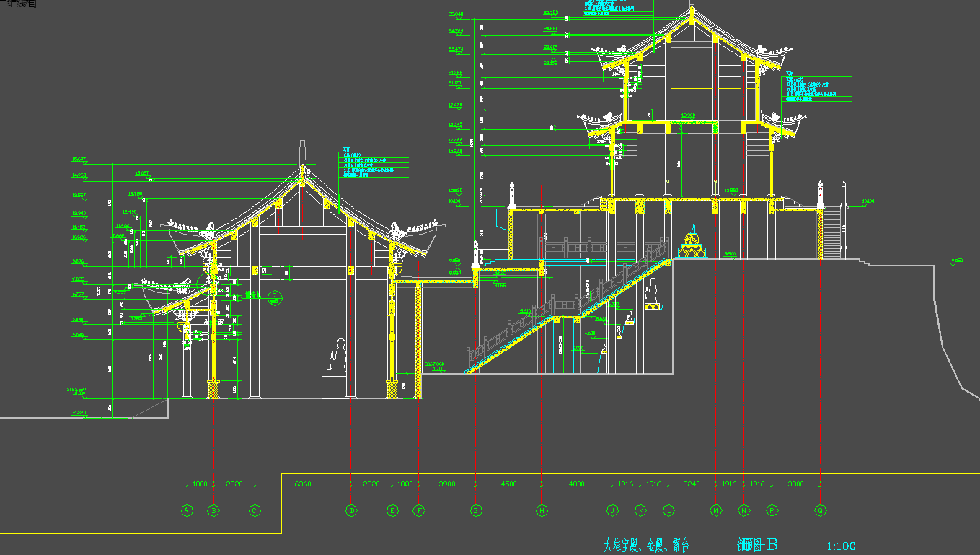Click the seated statue in the left hall
980x555 pixels.
click(337, 359)
